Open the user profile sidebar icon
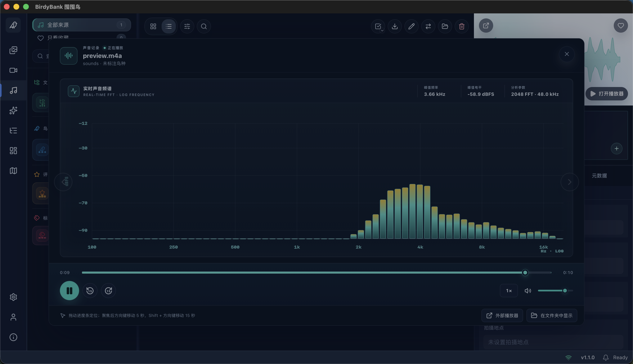This screenshot has height=364, width=633. pos(13,317)
